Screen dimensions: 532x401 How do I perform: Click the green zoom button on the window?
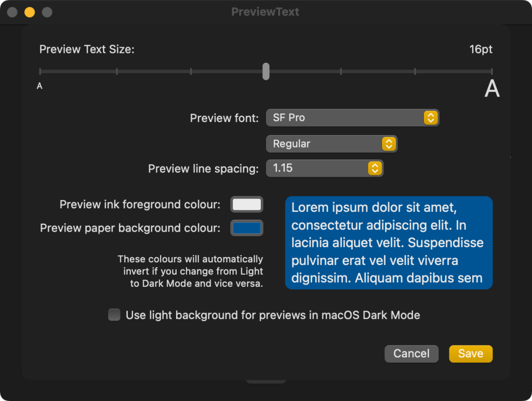(47, 11)
